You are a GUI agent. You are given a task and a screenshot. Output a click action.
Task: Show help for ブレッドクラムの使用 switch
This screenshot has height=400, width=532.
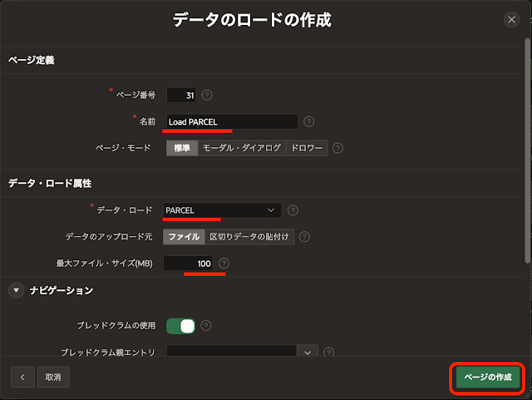click(x=206, y=326)
